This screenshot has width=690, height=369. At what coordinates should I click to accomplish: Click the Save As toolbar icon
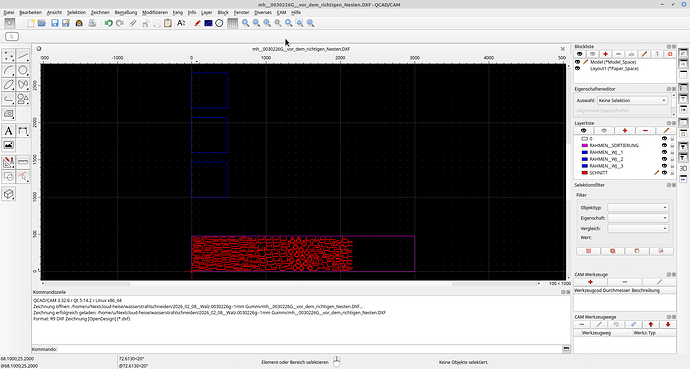pyautogui.click(x=66, y=23)
